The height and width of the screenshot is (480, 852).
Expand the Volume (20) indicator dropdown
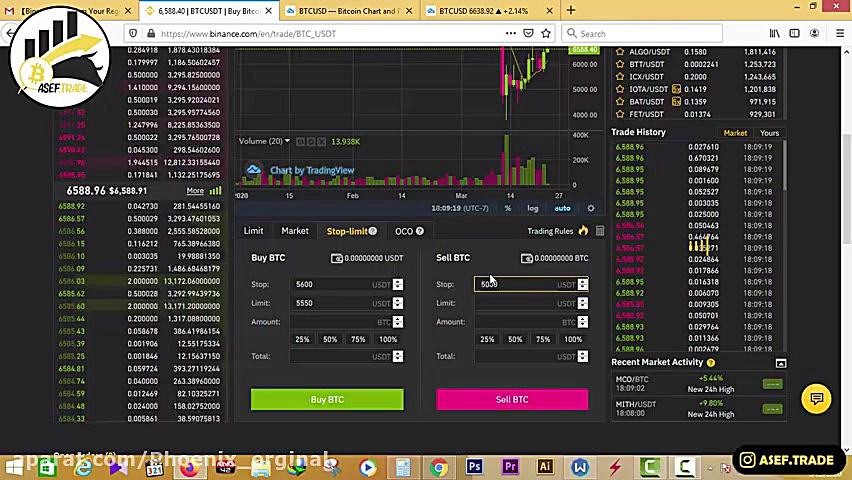point(287,141)
